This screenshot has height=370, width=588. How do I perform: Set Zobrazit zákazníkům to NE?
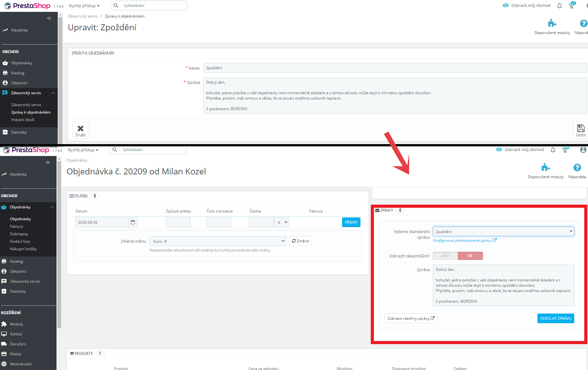coord(470,256)
